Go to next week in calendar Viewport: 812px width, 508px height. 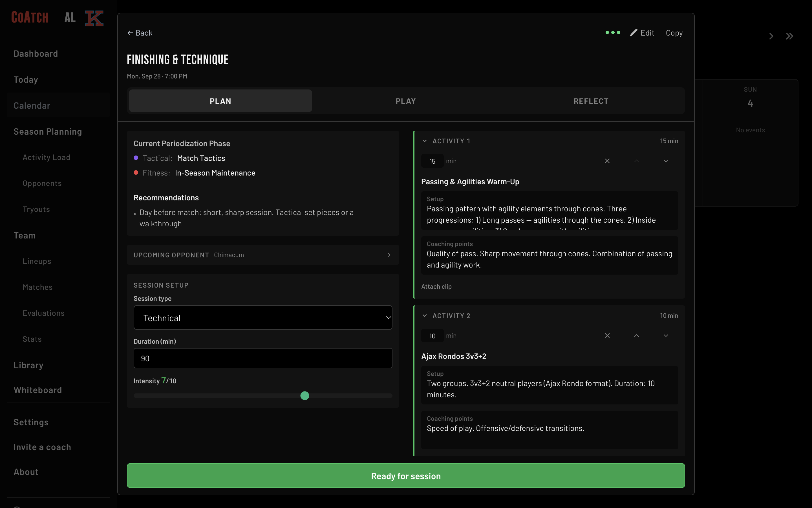point(771,36)
